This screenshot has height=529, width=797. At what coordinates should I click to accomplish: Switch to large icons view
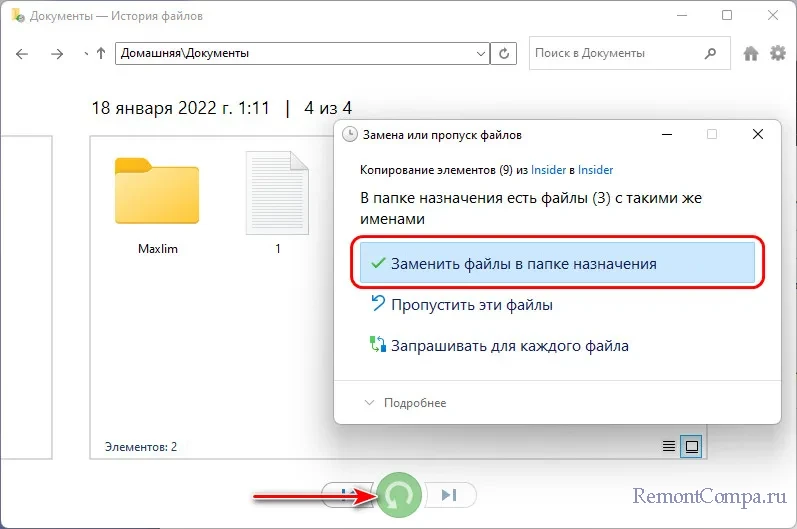pos(690,446)
